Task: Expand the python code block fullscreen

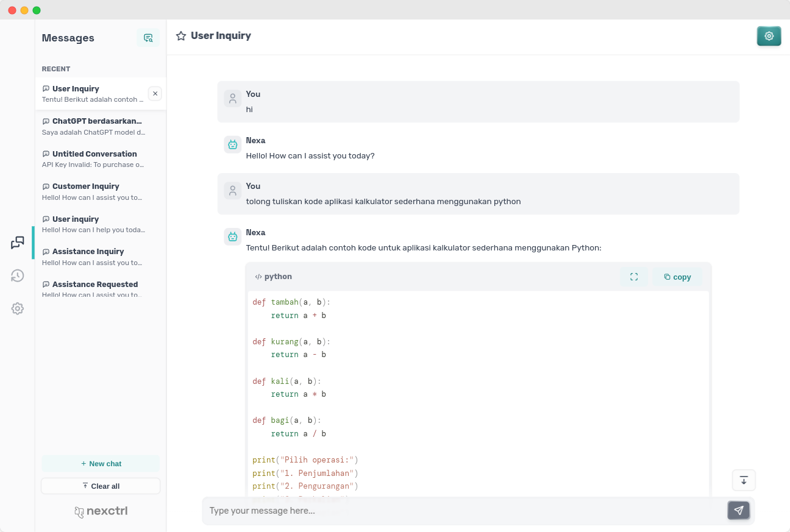Action: tap(634, 277)
